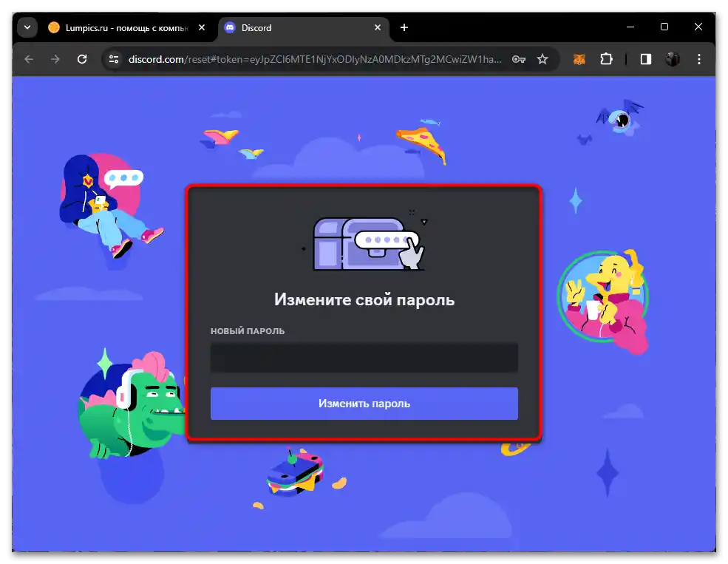
Task: Go back to previous page
Action: 29,59
